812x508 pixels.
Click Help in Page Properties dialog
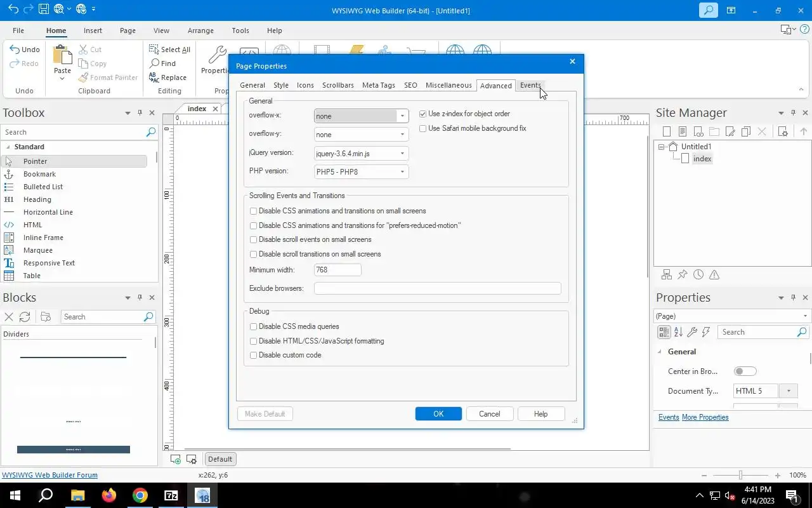pyautogui.click(x=540, y=414)
